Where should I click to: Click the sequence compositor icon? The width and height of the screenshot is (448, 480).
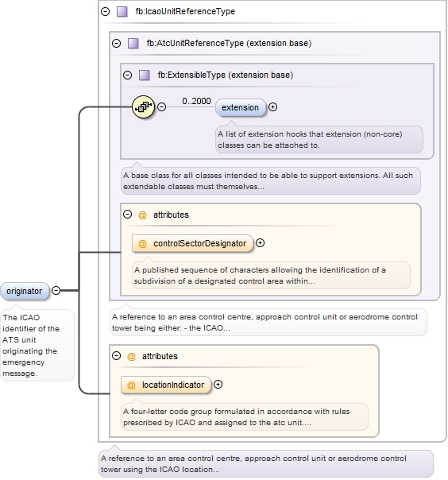click(x=143, y=106)
